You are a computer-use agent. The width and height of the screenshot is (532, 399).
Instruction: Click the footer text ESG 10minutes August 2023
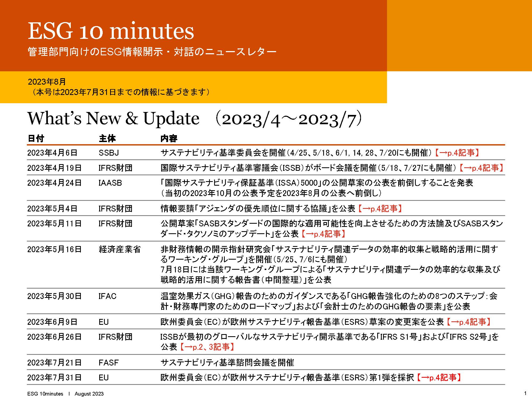coord(65,394)
